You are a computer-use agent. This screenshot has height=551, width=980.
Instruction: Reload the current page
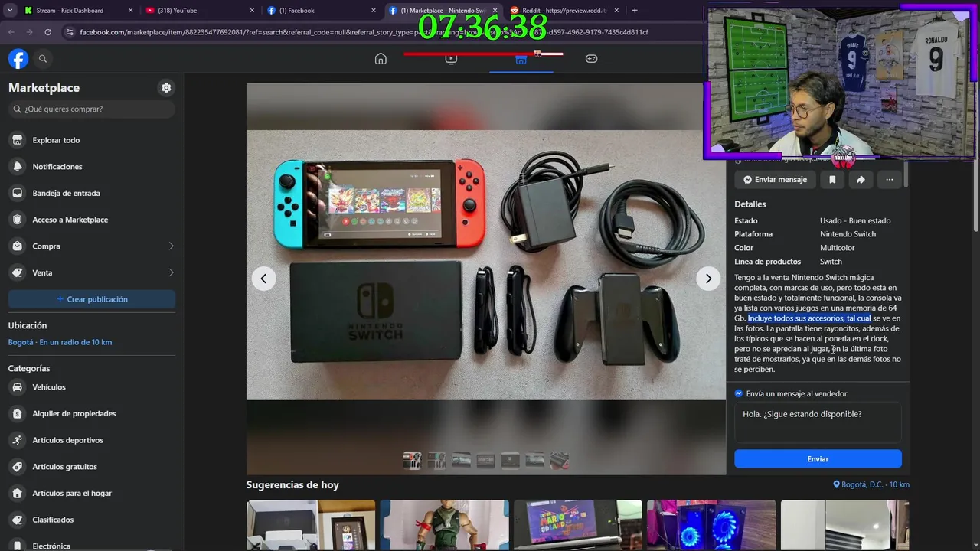point(48,32)
